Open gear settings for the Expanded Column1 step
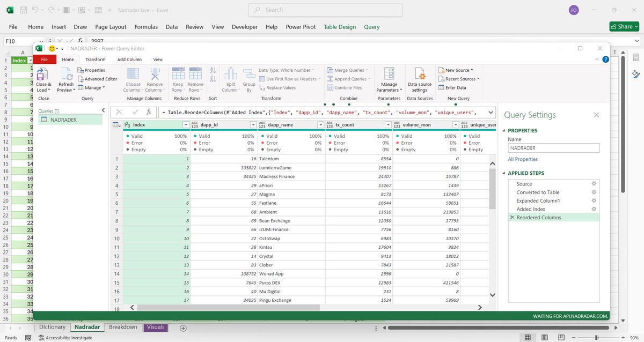 pyautogui.click(x=594, y=200)
